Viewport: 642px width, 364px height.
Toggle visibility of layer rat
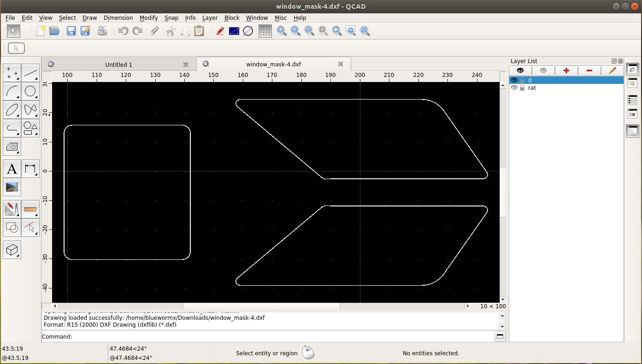(x=514, y=88)
